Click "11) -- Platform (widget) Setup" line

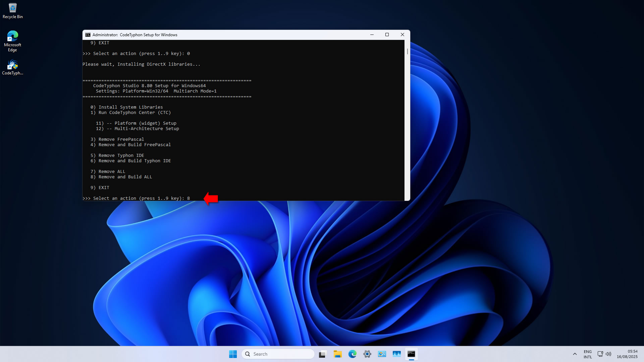pyautogui.click(x=136, y=123)
